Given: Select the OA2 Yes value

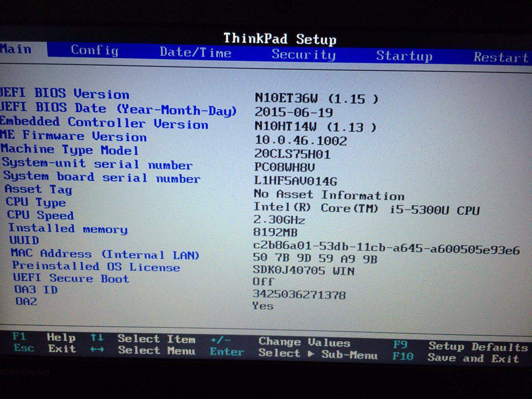Looking at the screenshot, I should click(263, 306).
